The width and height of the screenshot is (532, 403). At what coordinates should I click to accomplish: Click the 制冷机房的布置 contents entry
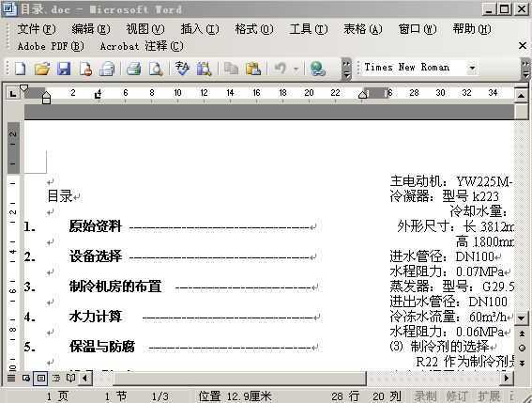(x=115, y=287)
